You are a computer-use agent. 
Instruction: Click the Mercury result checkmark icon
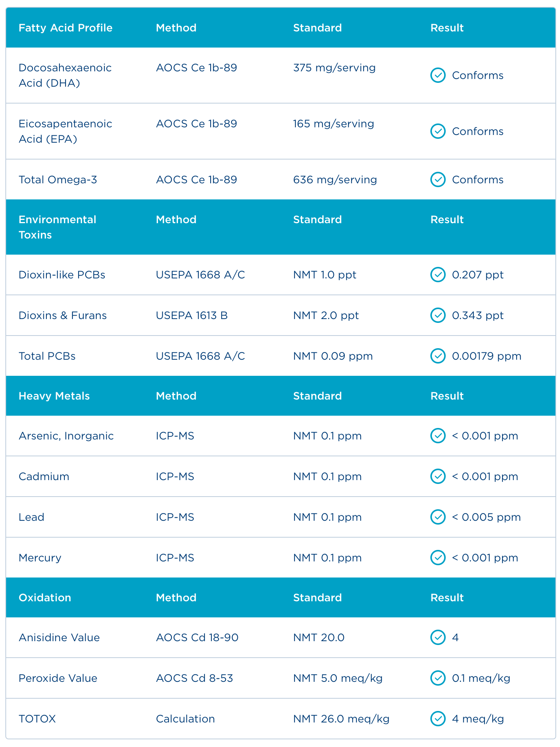pos(438,558)
